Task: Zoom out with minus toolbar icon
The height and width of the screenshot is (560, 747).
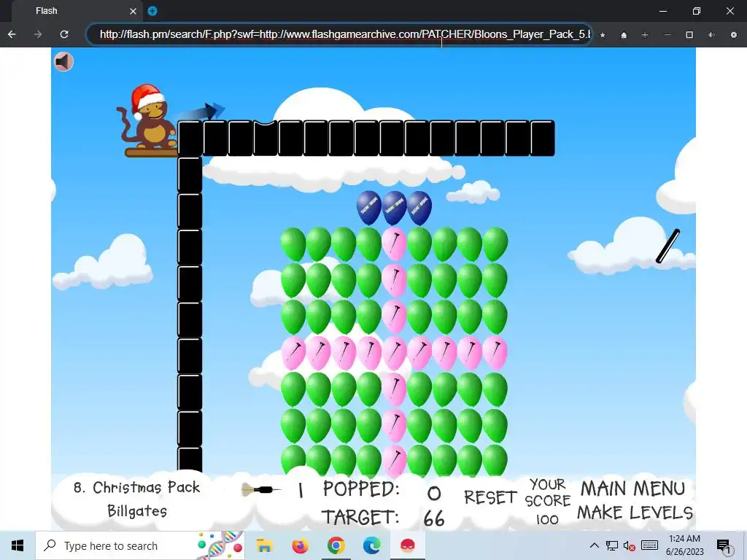Action: (x=667, y=35)
